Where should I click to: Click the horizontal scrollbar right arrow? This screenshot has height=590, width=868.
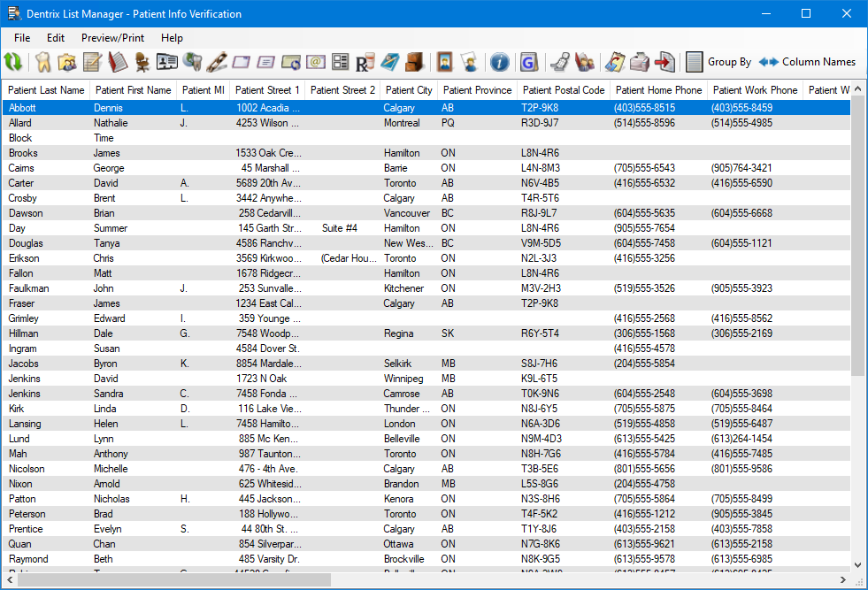(843, 579)
